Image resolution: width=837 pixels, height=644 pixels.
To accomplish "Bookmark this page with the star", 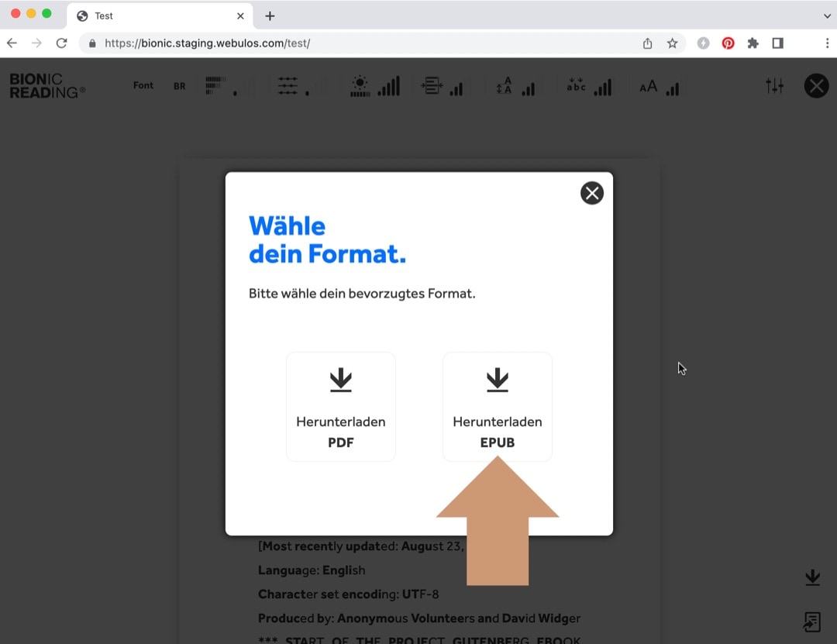I will coord(672,43).
